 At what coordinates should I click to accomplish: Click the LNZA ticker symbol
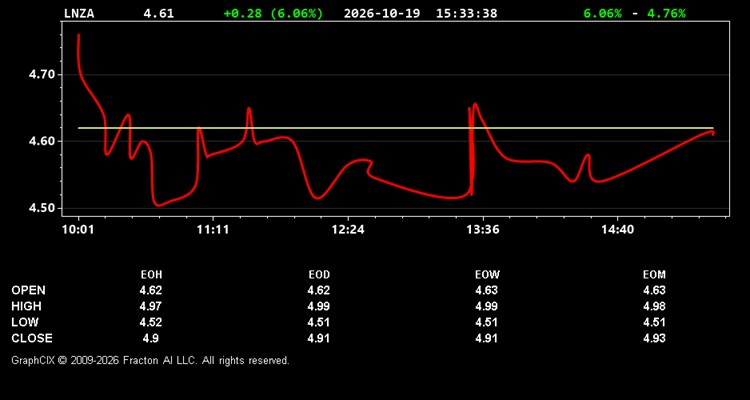(x=79, y=13)
